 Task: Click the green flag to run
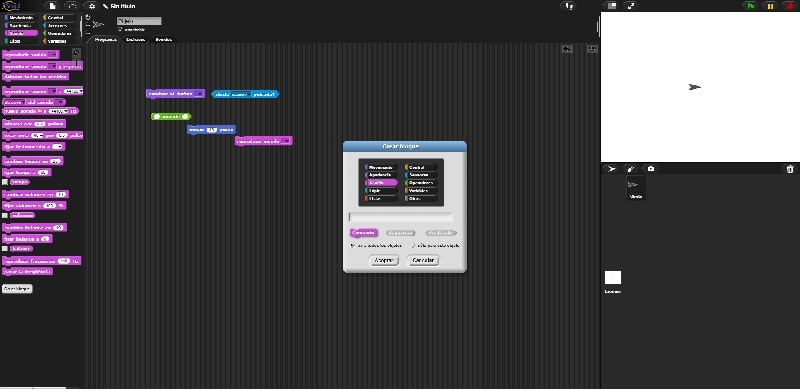pyautogui.click(x=751, y=6)
